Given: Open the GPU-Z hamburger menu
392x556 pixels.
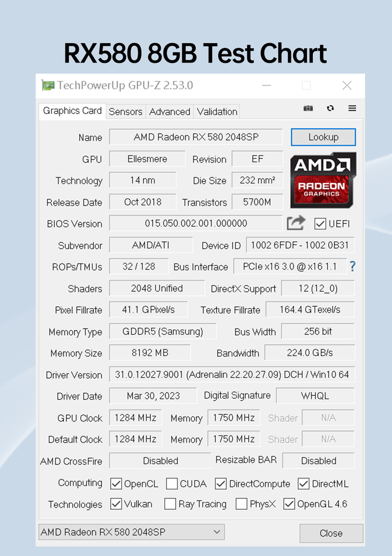Looking at the screenshot, I should pyautogui.click(x=352, y=109).
